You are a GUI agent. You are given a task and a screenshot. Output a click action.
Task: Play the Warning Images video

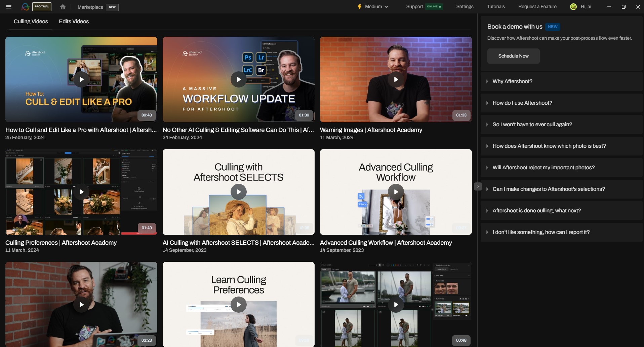click(x=396, y=79)
